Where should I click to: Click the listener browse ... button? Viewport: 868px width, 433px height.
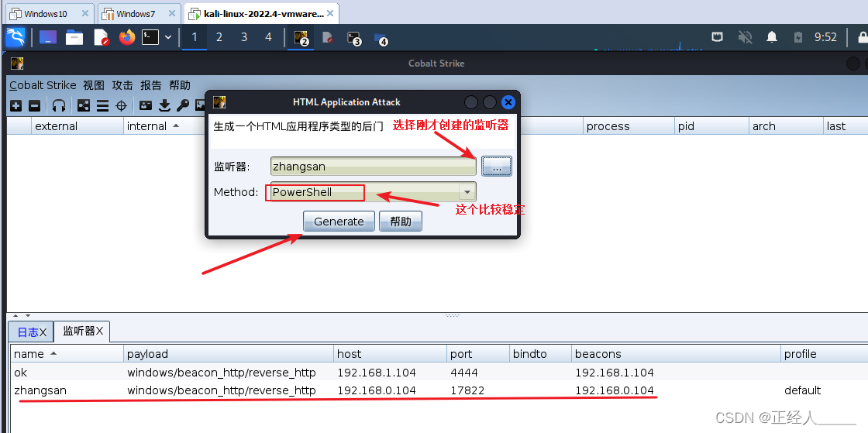click(x=497, y=166)
